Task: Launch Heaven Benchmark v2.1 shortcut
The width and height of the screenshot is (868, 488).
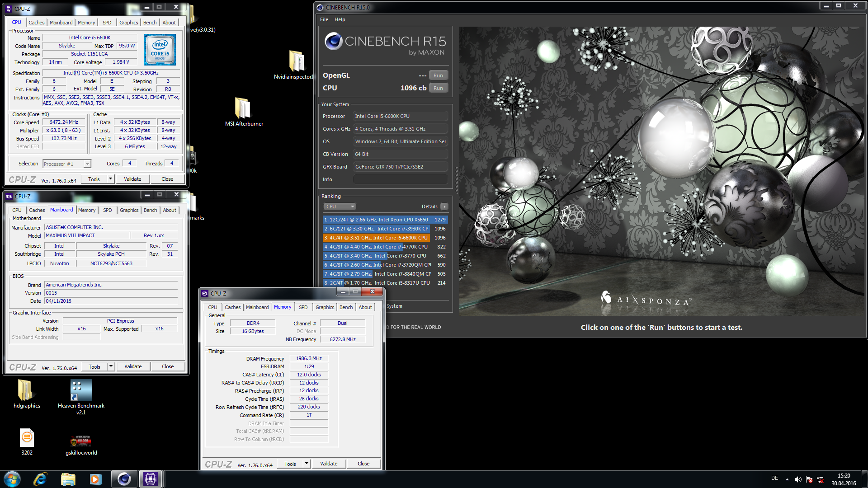Action: click(x=81, y=390)
